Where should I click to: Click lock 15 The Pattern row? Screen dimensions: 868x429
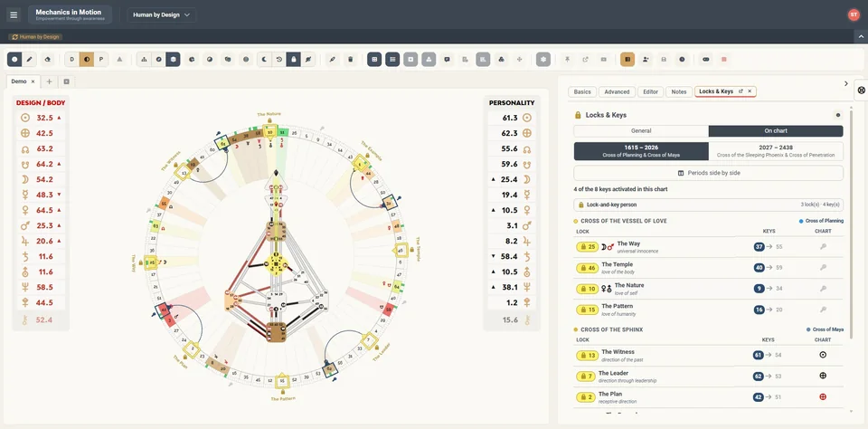coord(709,310)
